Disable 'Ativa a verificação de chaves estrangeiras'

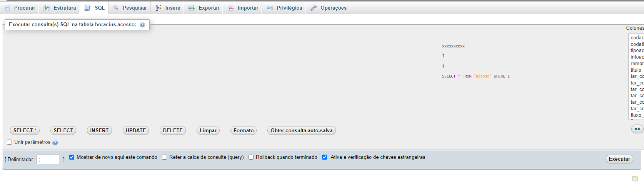pos(324,157)
